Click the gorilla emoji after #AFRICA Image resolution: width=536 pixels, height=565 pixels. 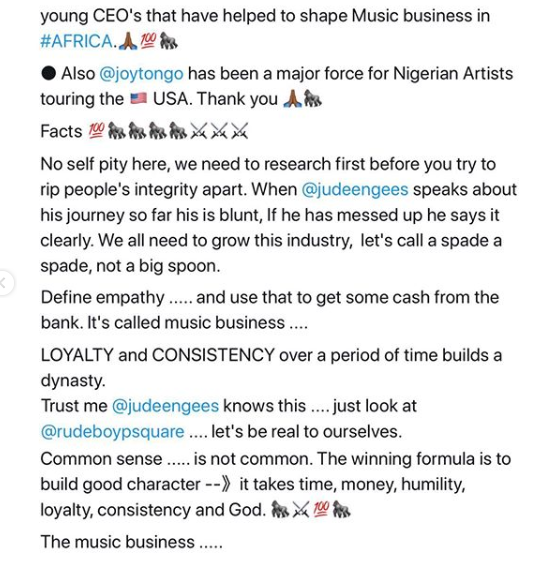point(169,41)
